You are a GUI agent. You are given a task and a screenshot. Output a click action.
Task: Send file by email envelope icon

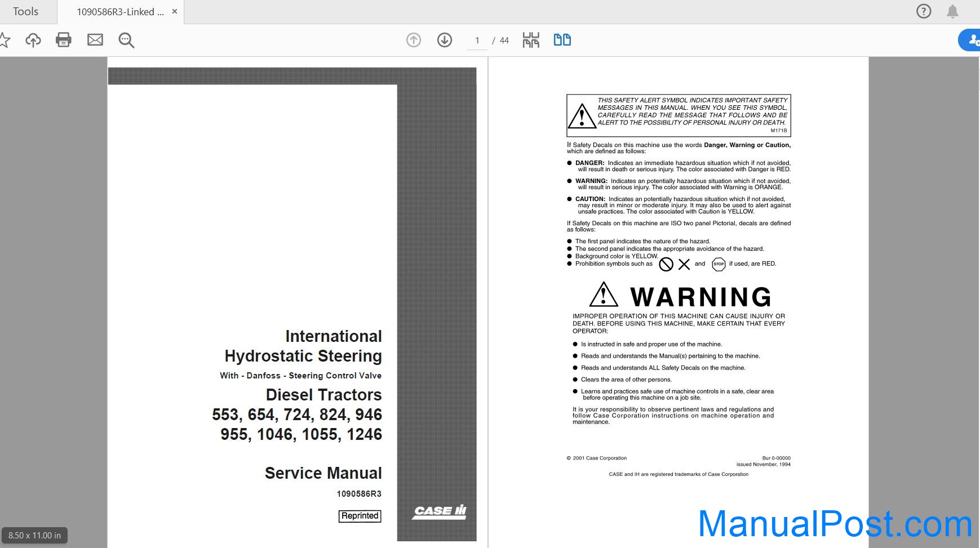pos(95,40)
